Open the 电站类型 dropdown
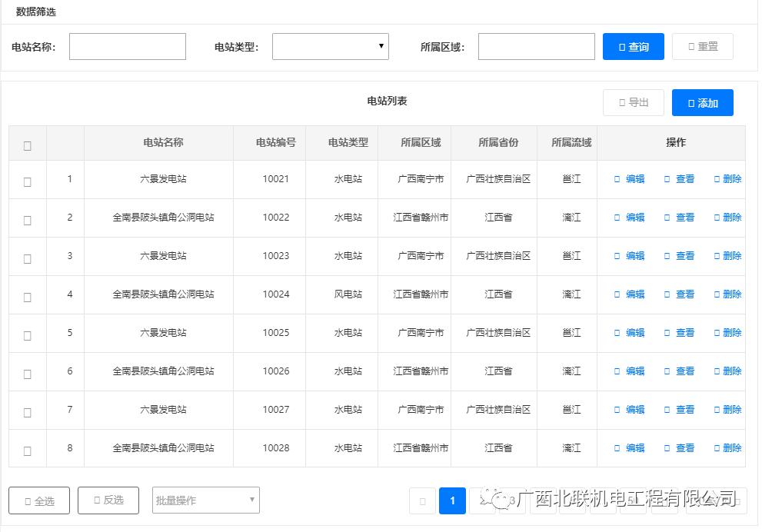Viewport: 762px width, 532px height. [x=331, y=47]
